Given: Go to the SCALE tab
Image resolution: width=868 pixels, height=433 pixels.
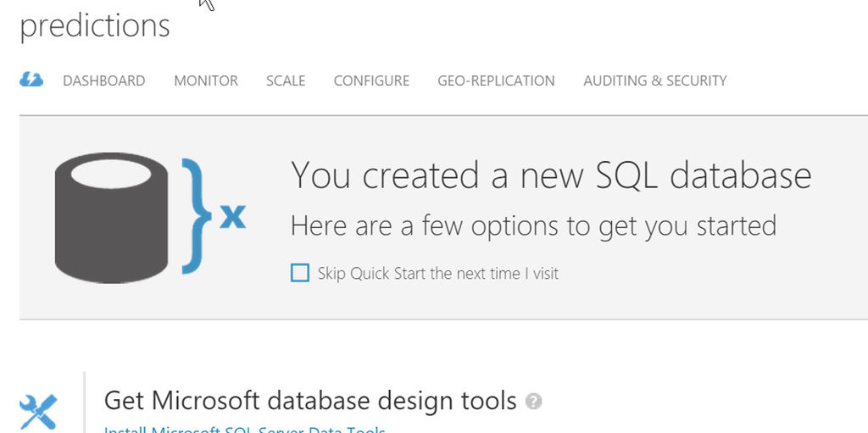Looking at the screenshot, I should 286,80.
